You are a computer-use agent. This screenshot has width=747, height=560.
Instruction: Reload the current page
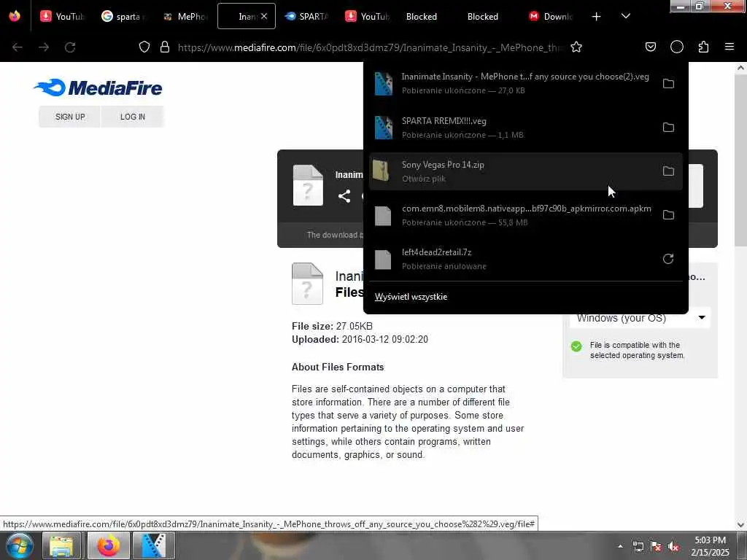(x=70, y=47)
